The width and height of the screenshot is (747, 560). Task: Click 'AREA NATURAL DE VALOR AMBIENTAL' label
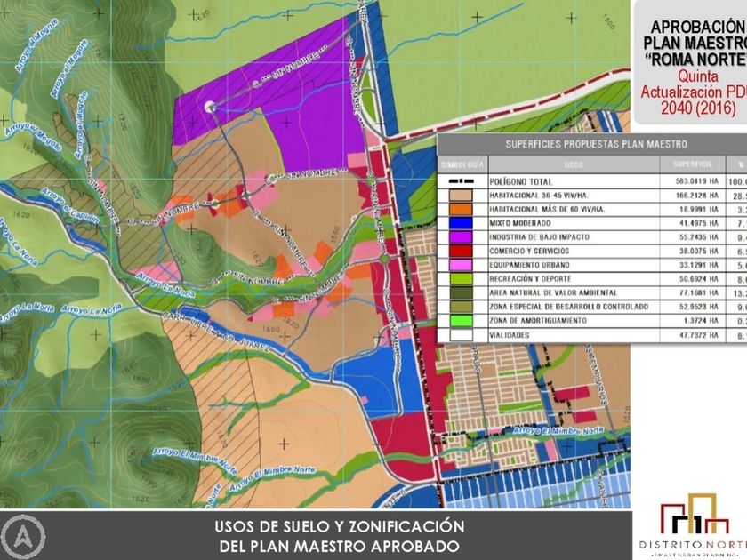(x=553, y=292)
